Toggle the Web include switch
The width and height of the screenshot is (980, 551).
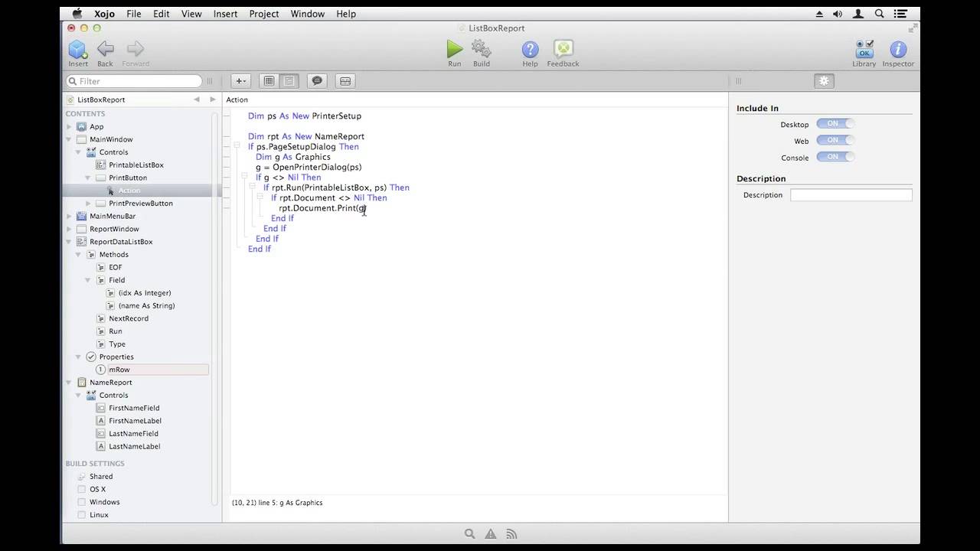click(x=835, y=141)
